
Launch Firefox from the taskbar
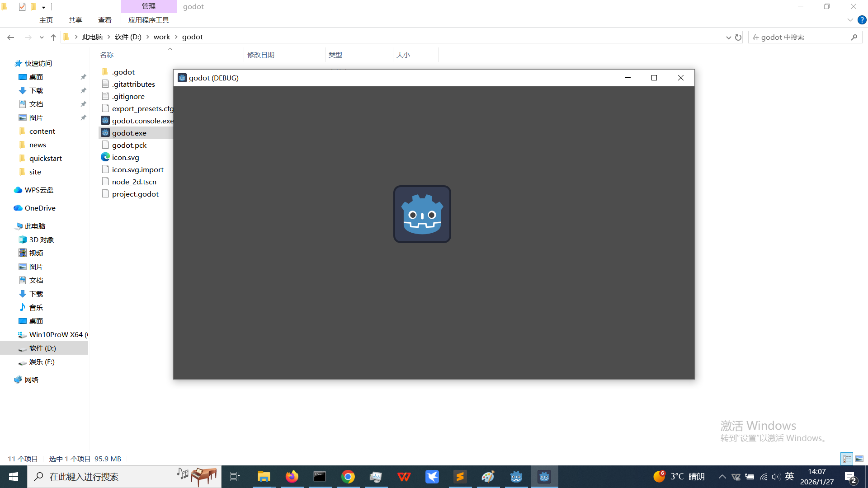tap(292, 477)
